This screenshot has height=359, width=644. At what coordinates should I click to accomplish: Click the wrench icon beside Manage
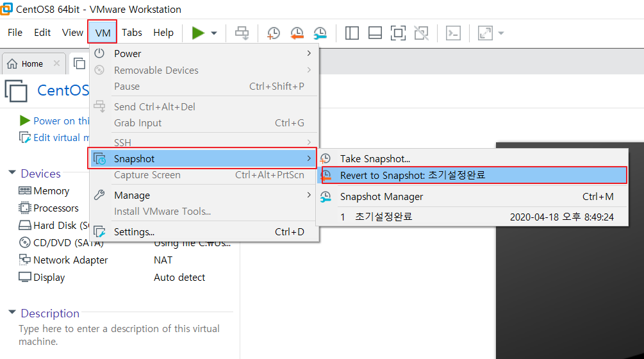[x=99, y=195]
